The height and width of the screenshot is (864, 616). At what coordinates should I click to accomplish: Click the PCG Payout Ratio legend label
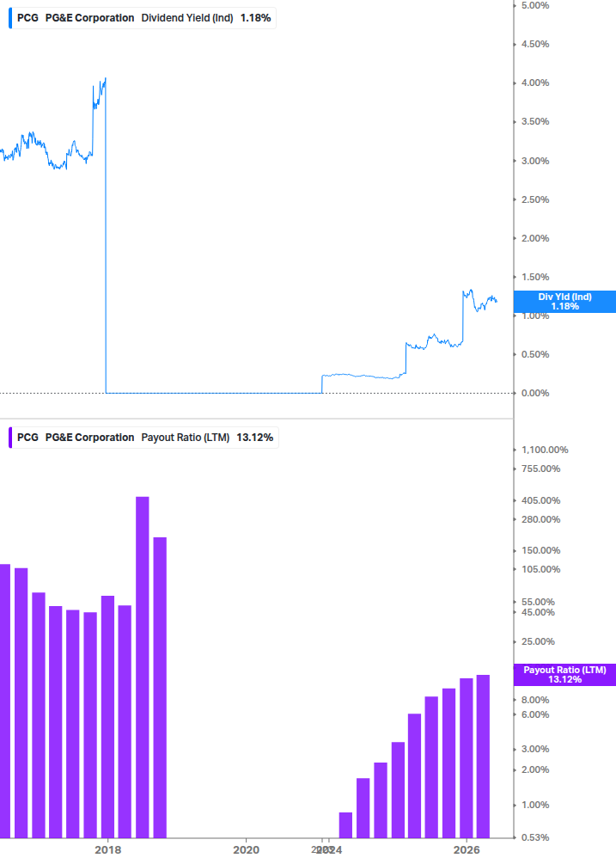[144, 438]
